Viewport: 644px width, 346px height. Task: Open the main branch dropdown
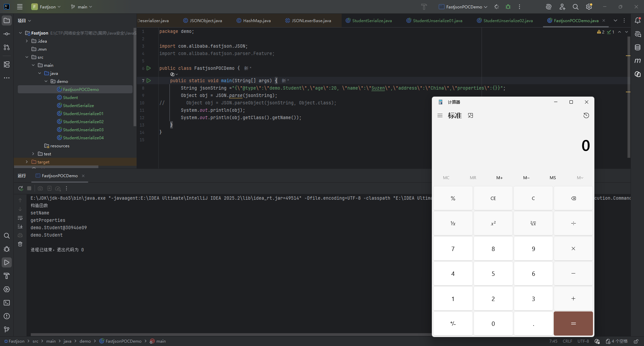click(x=82, y=7)
